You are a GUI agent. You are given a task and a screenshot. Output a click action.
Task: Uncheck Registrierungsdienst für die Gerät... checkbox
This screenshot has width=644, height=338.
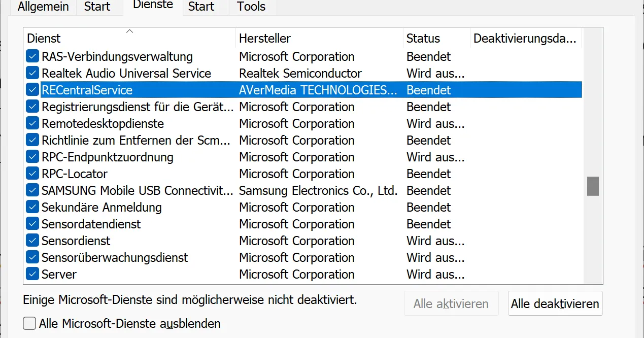pos(32,107)
